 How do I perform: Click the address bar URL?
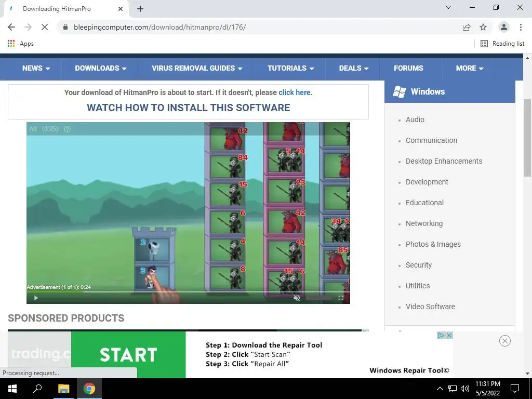[x=159, y=27]
